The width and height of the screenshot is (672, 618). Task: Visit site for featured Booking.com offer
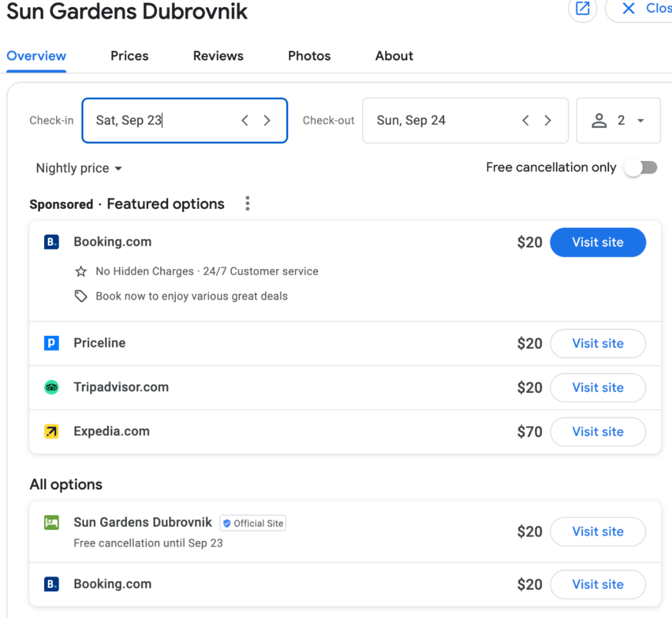597,242
